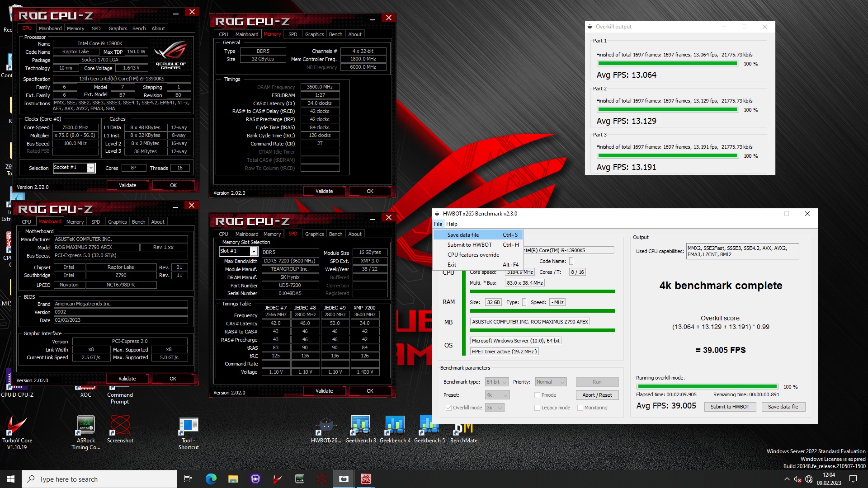Click the Core speed 3184.9 MHz field
The width and height of the screenshot is (868, 488).
point(520,272)
